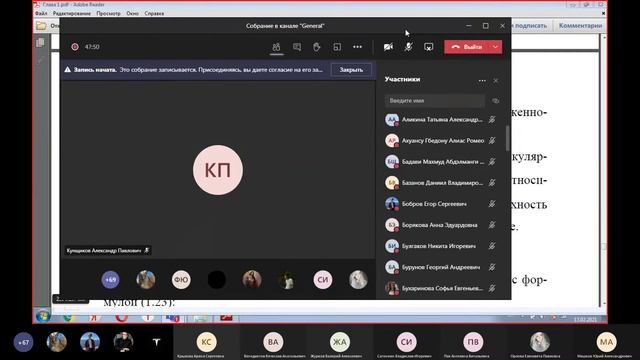
Task: Toggle the camera on or off
Action: tap(388, 47)
